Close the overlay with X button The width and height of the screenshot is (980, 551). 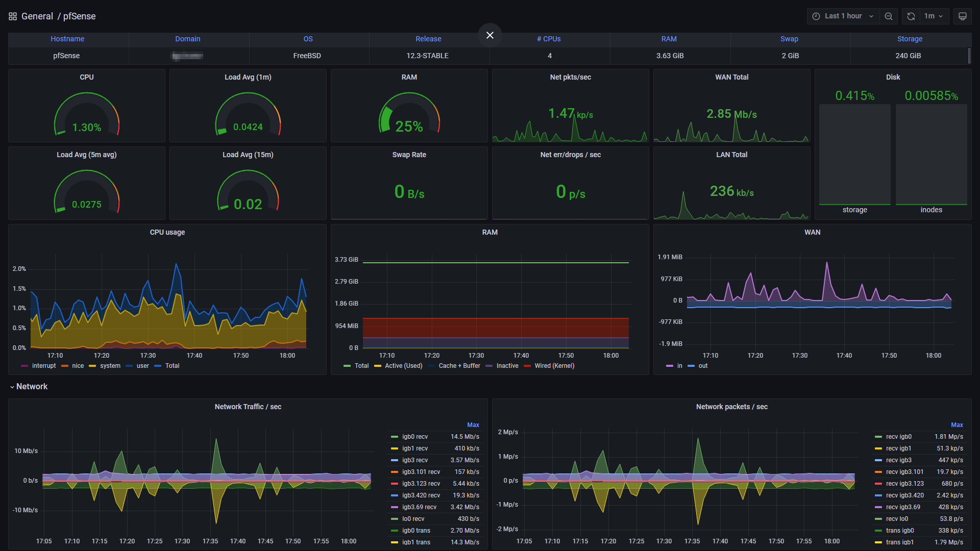(x=490, y=35)
